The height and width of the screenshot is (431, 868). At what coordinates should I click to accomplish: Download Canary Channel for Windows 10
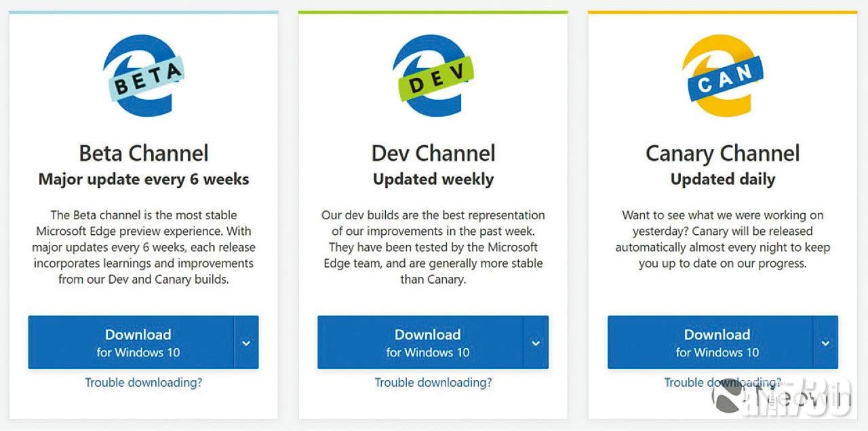pyautogui.click(x=711, y=343)
